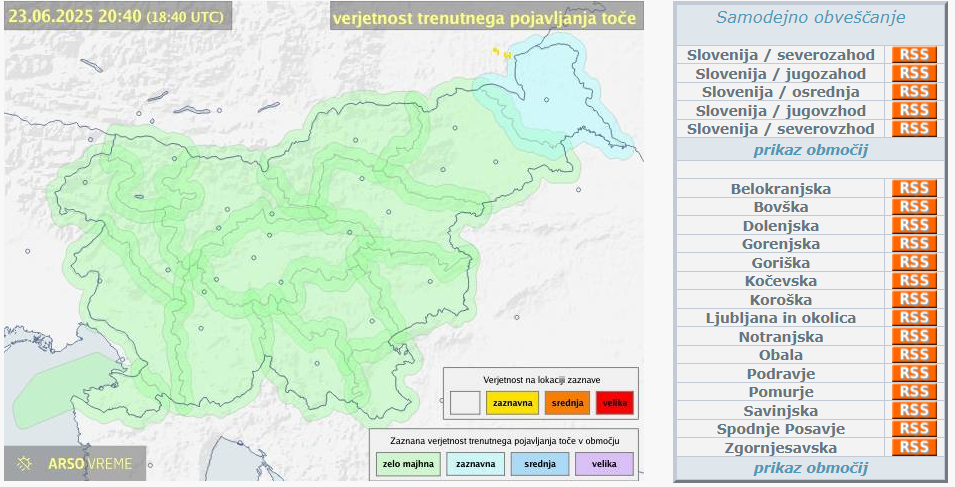Select the purple 'velika' area legend box
The height and width of the screenshot is (487, 955).
(x=604, y=464)
